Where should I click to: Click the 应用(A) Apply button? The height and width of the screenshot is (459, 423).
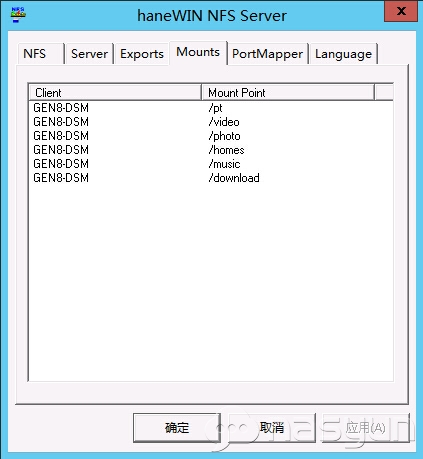pyautogui.click(x=366, y=428)
